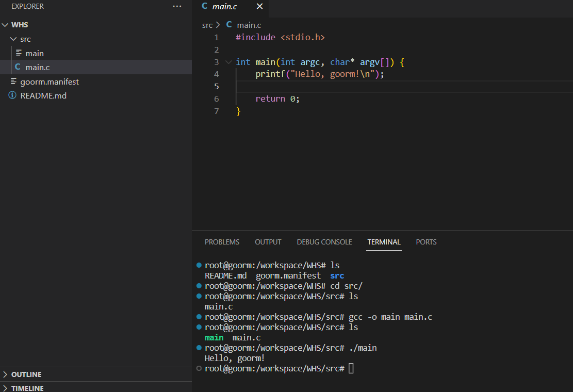Close the main.c editor tab

pos(259,7)
